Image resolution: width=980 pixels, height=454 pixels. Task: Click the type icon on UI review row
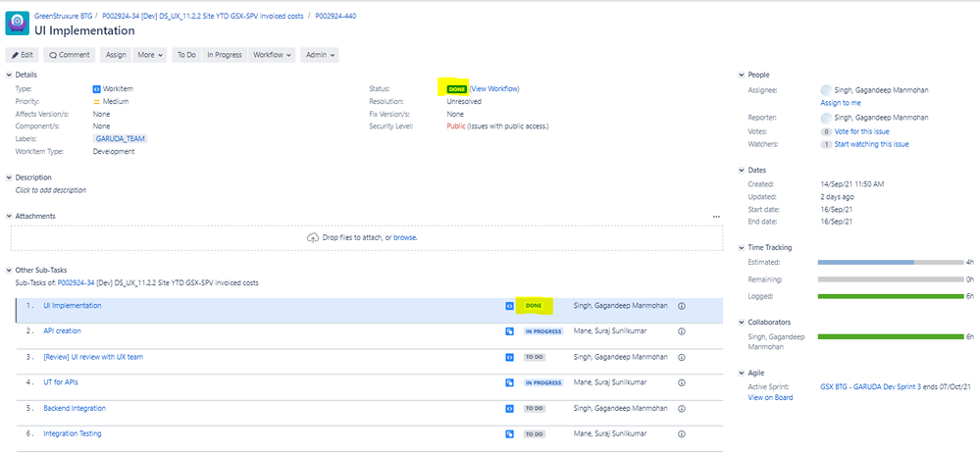[509, 357]
